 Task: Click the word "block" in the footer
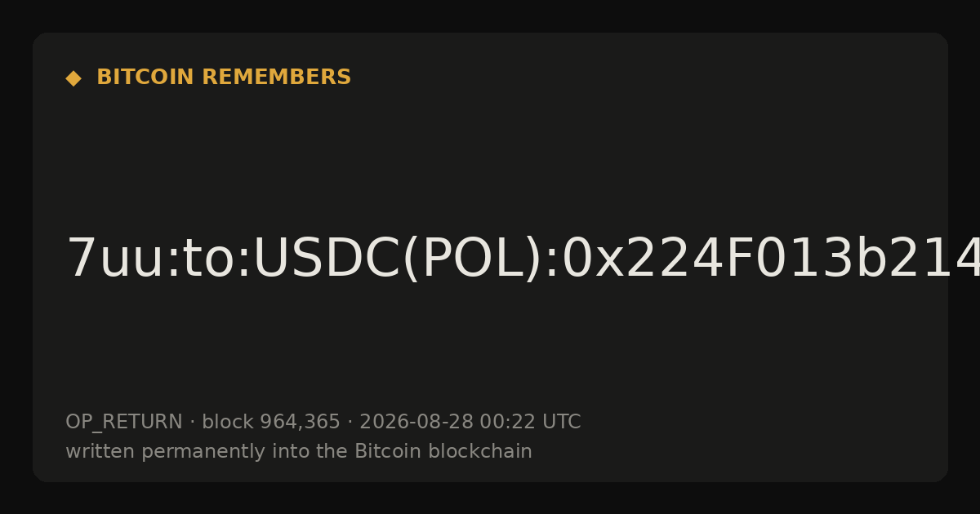coord(228,423)
